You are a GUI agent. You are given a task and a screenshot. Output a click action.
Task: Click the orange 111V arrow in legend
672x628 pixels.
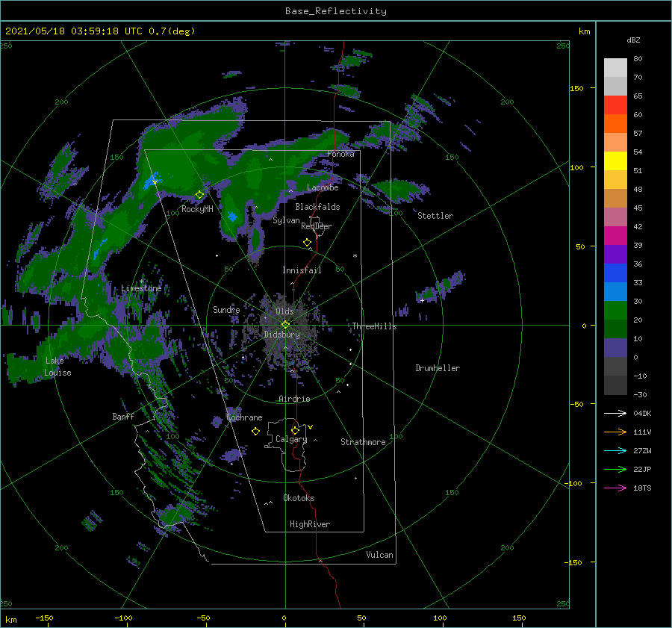pos(615,432)
